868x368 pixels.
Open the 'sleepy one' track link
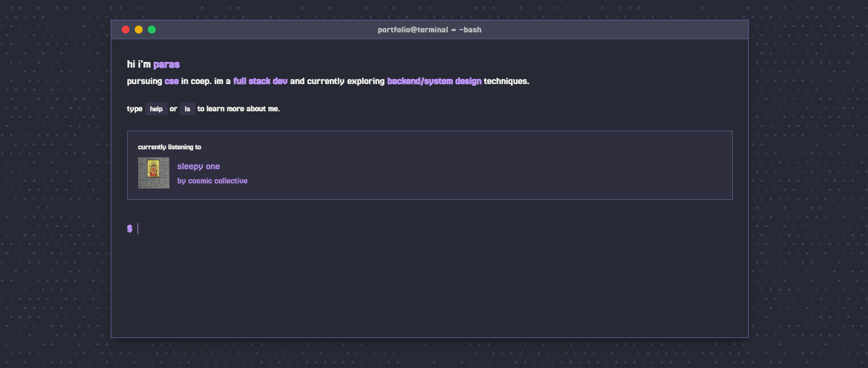pos(198,166)
